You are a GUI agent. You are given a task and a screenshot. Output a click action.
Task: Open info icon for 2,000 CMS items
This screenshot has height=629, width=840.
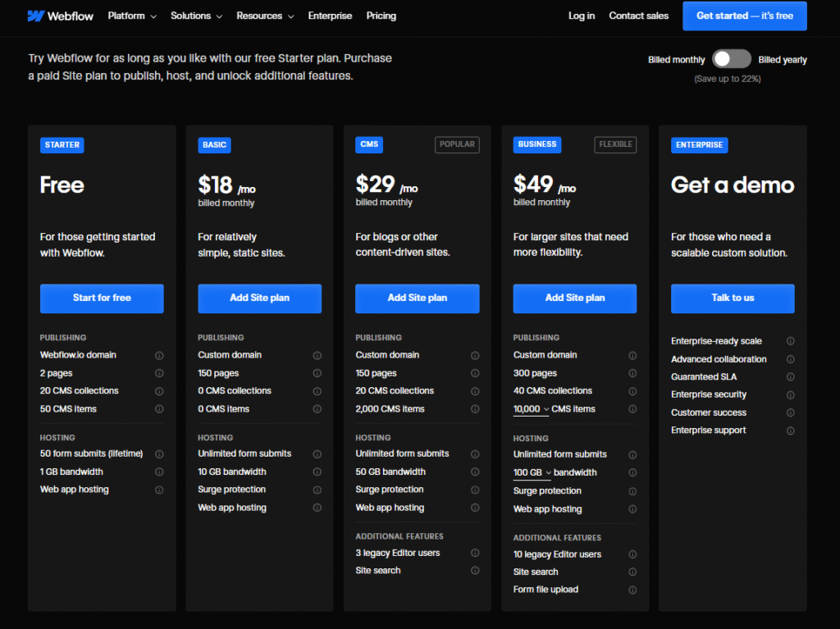point(475,409)
